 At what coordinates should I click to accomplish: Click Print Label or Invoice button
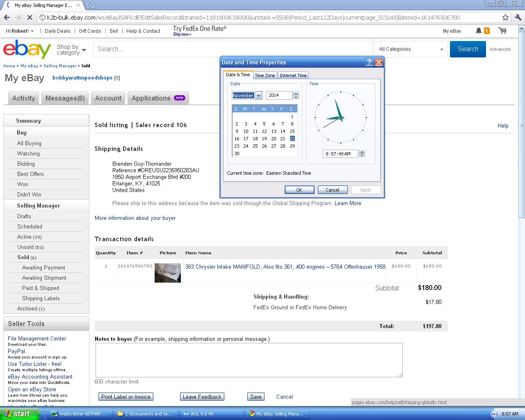point(126,397)
